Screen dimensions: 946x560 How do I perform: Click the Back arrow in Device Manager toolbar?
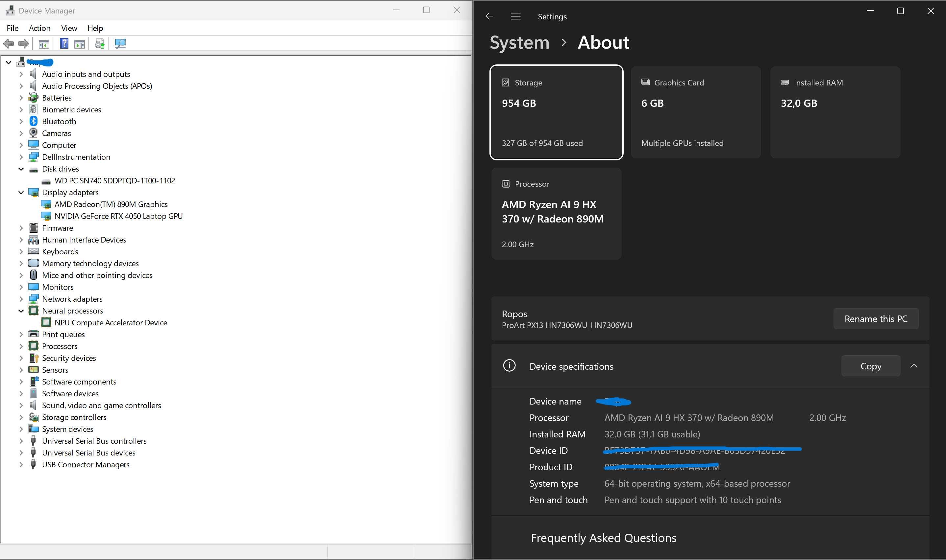(8, 44)
